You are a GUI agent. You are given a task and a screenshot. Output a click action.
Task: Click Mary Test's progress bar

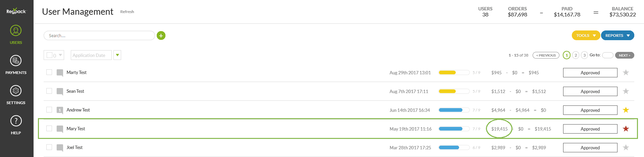(454, 129)
